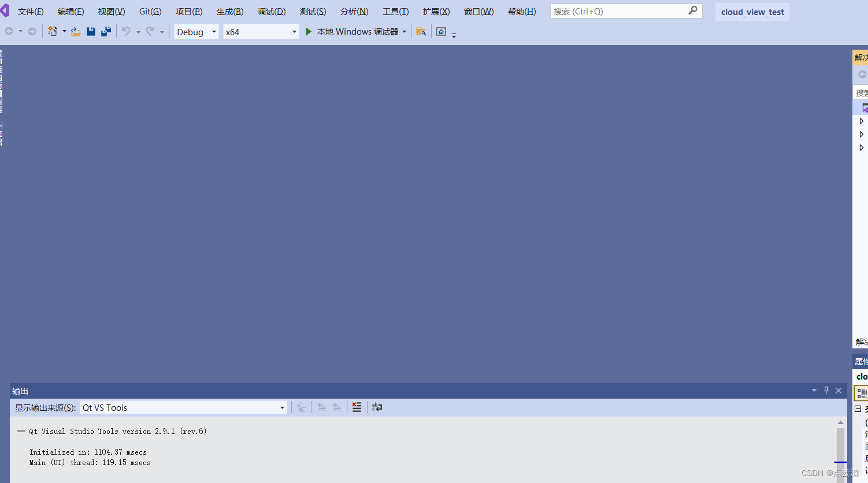Click the Qt Visual Studio Tools version line
Image resolution: width=868 pixels, height=483 pixels.
pos(112,431)
